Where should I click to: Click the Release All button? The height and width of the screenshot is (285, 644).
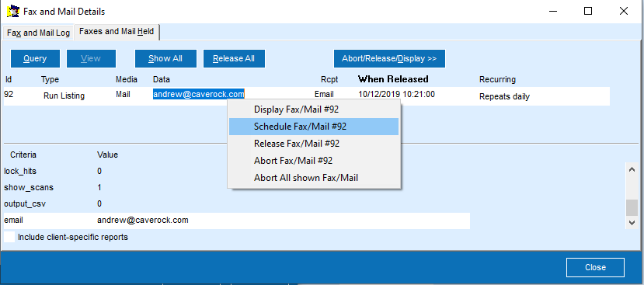coord(234,58)
